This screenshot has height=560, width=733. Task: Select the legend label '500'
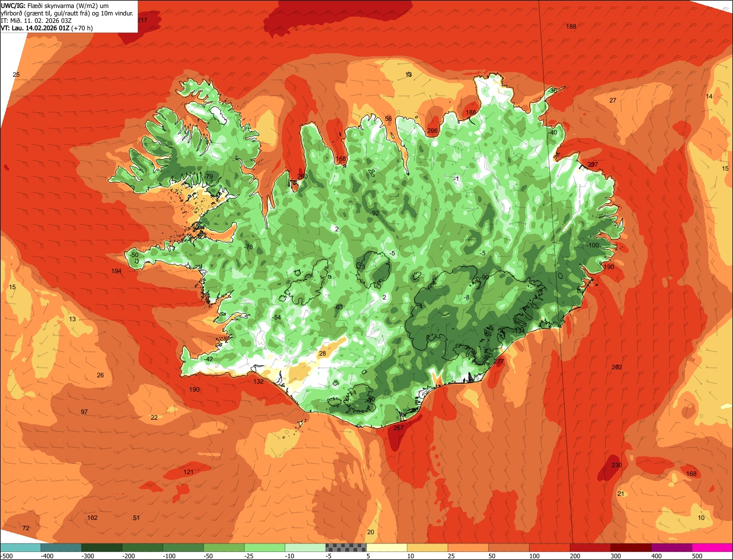coord(697,556)
